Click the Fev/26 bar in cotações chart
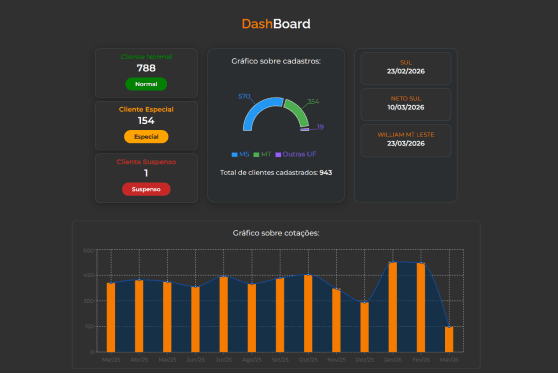Image resolution: width=558 pixels, height=373 pixels. pos(421,308)
